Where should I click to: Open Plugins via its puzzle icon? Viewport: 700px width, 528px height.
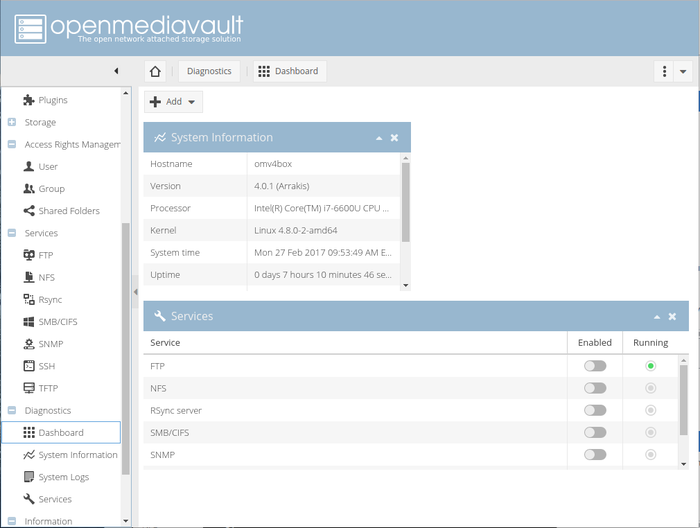[29, 100]
